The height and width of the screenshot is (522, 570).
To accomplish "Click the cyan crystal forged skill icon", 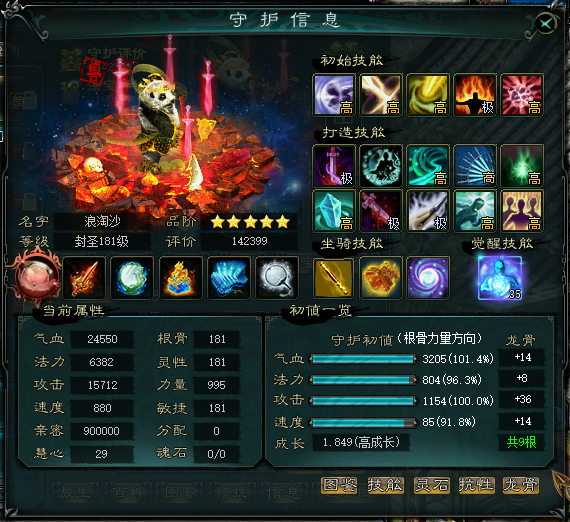I will [333, 211].
